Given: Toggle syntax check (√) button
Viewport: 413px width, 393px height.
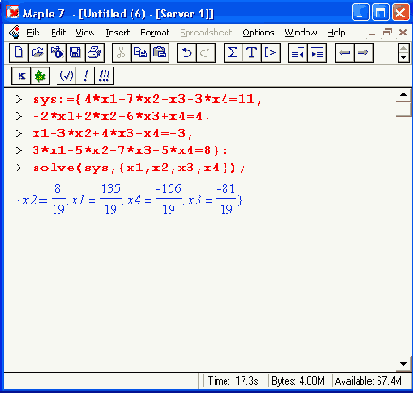Looking at the screenshot, I should (66, 76).
